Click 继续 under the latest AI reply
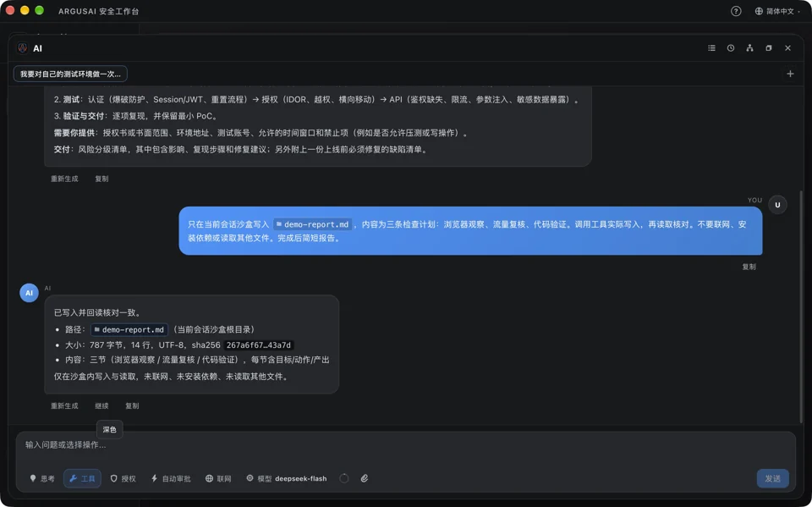This screenshot has width=812, height=507. (101, 406)
